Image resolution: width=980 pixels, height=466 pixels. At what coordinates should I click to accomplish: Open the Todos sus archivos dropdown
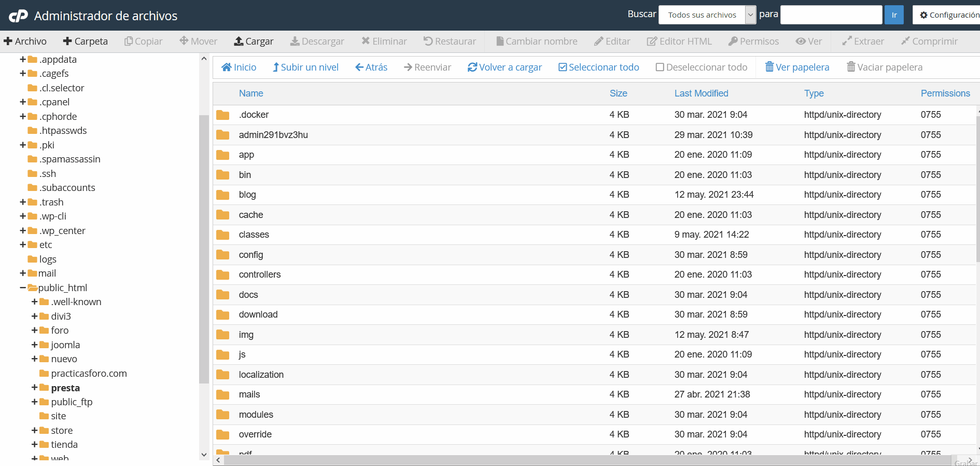[707, 15]
